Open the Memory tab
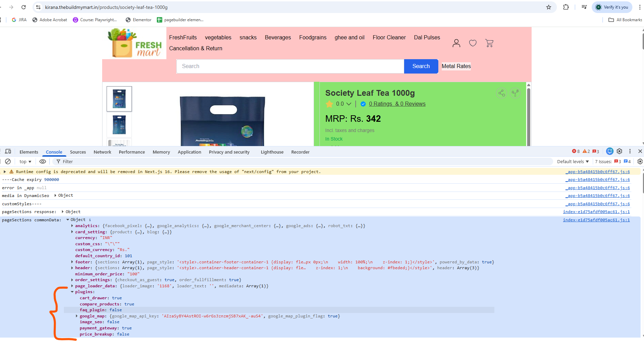This screenshot has height=341, width=644. (x=161, y=152)
